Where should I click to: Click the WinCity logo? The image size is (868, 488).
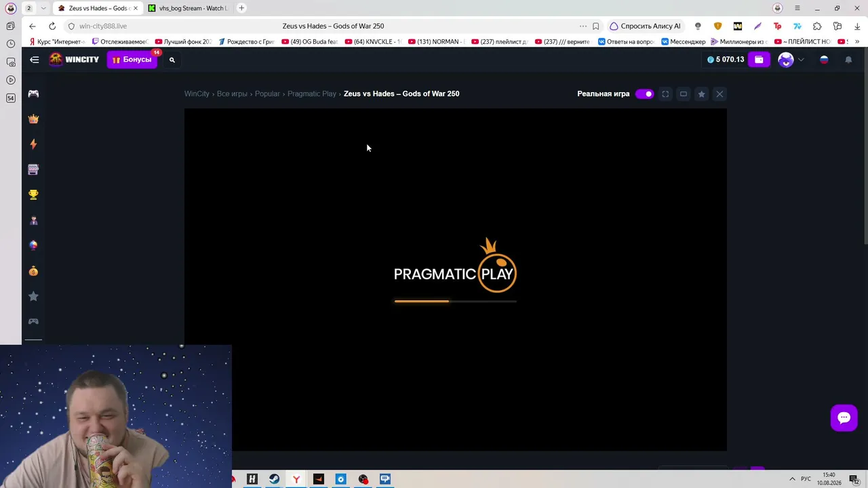(x=75, y=60)
